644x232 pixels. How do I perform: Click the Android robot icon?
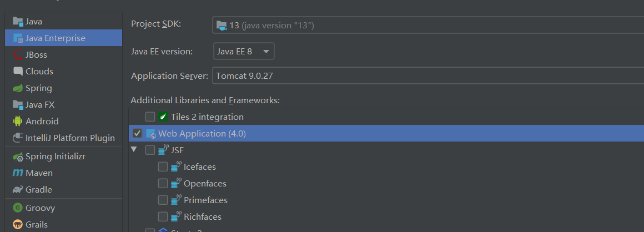click(17, 121)
